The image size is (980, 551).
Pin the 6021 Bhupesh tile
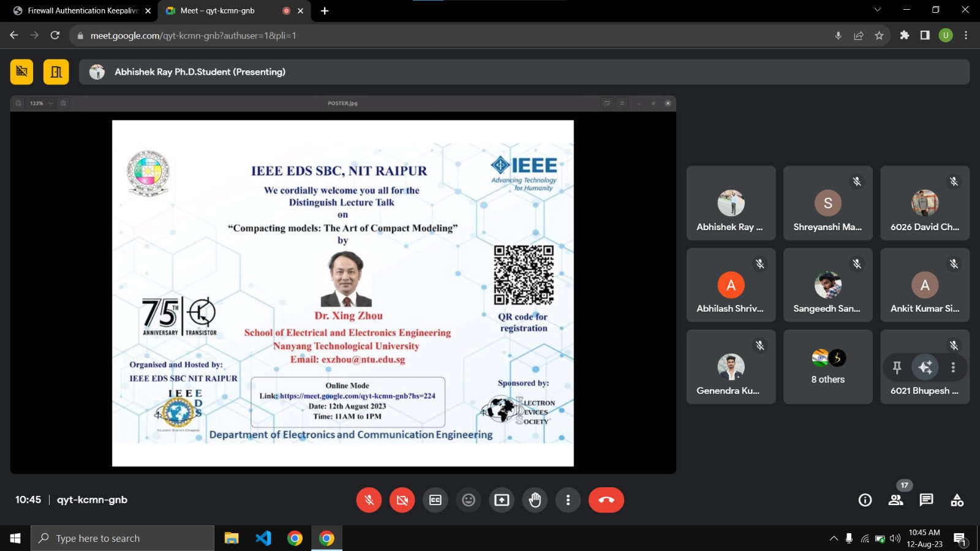click(897, 367)
